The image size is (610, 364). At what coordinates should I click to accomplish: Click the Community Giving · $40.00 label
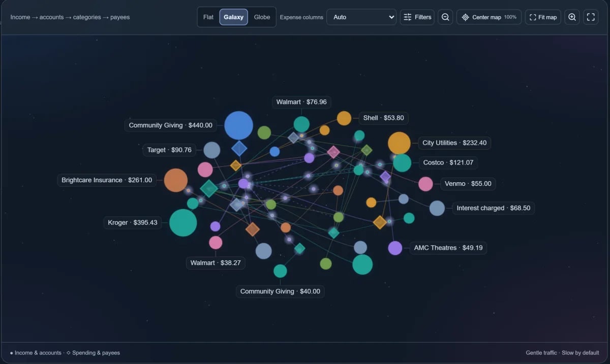point(280,291)
